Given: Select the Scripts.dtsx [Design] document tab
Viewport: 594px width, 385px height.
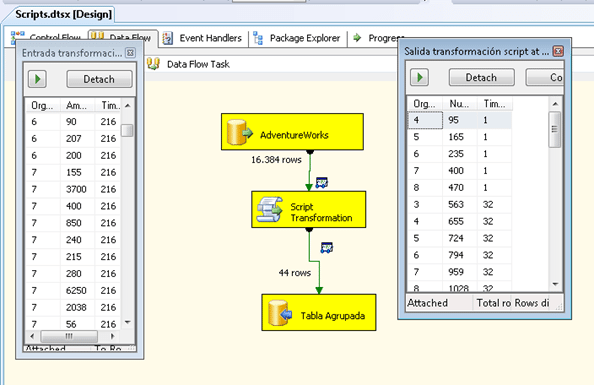Looking at the screenshot, I should pyautogui.click(x=63, y=14).
